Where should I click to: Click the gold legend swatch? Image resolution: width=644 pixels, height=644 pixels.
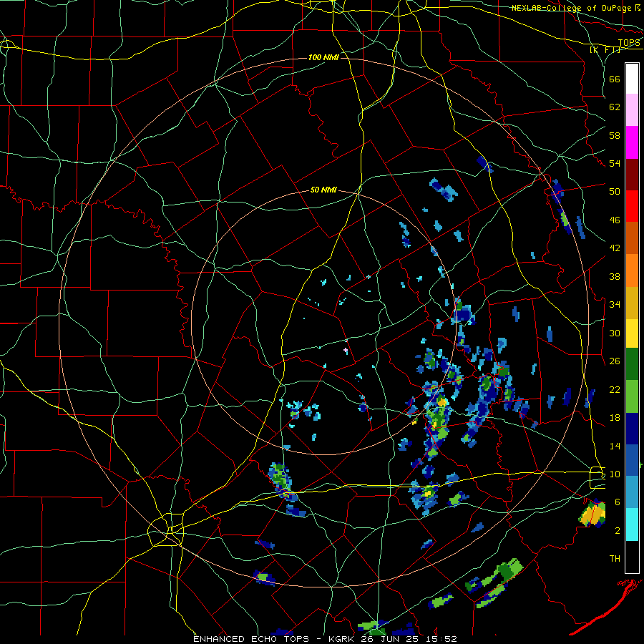[x=632, y=303]
